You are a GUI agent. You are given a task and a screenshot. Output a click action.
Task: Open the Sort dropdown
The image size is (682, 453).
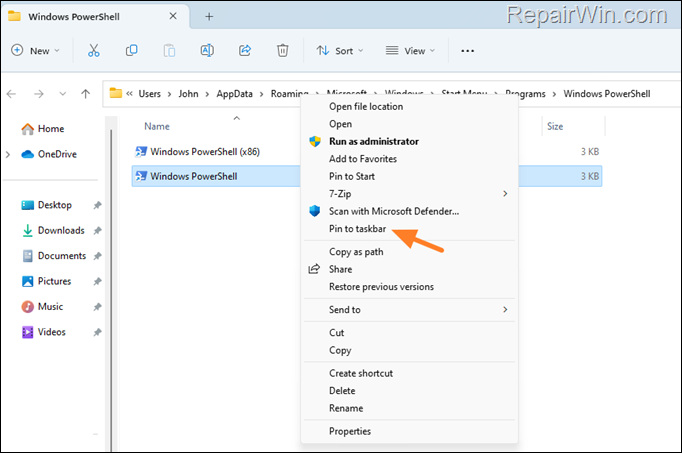click(340, 51)
